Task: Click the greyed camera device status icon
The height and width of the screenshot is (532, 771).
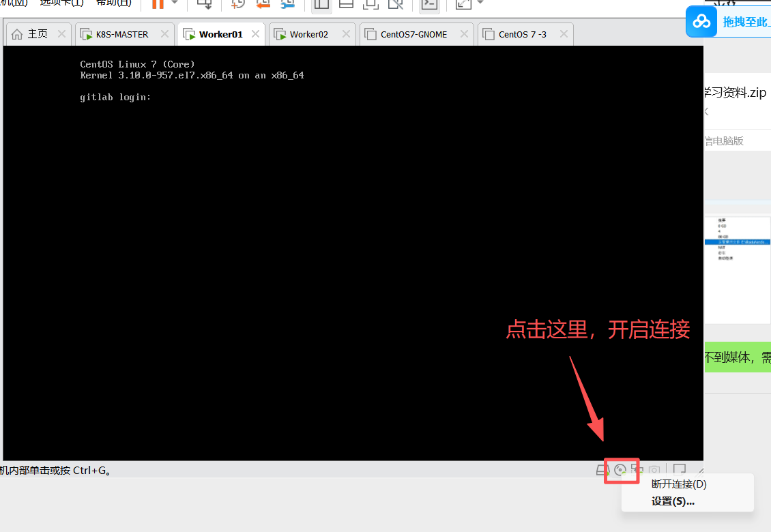Action: [654, 470]
